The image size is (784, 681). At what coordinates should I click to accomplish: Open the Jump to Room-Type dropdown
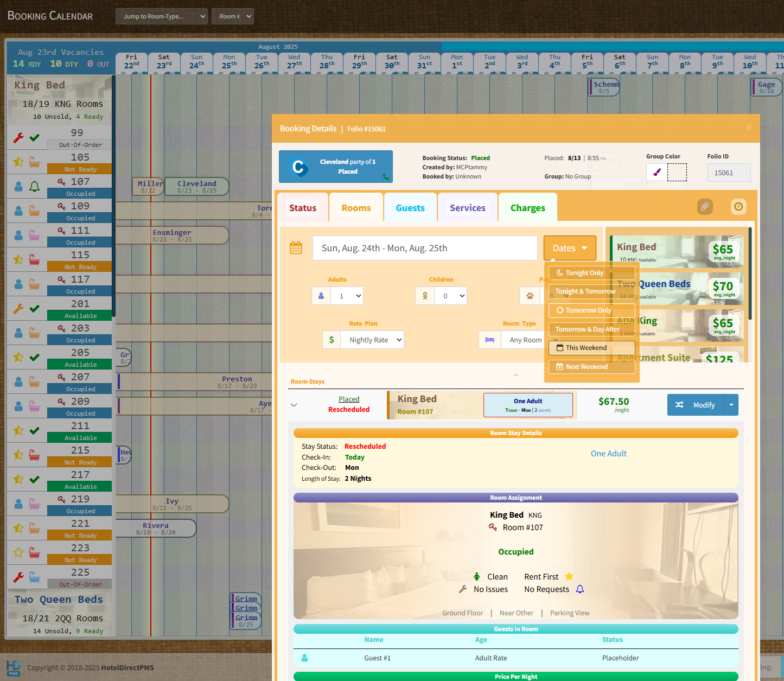[x=161, y=16]
